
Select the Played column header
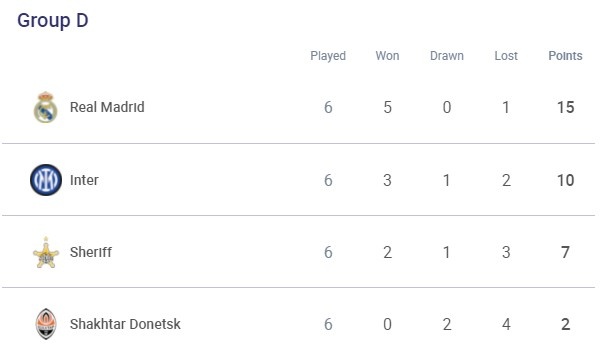328,56
